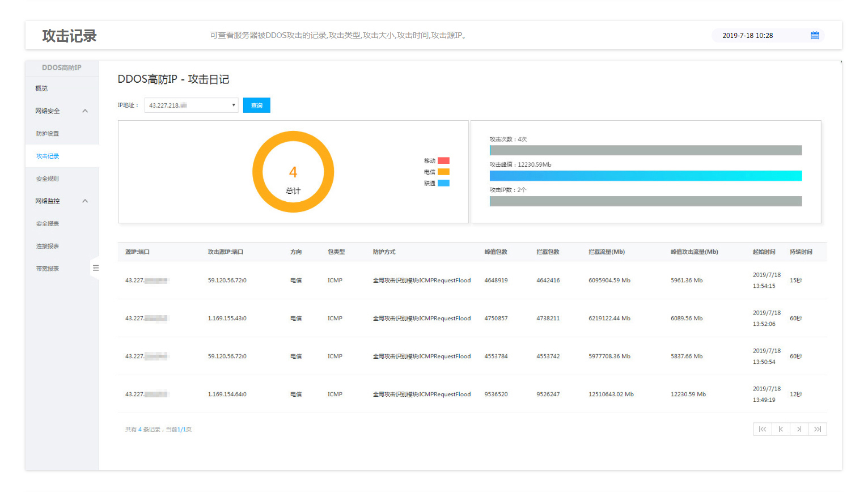Screen dimensions: 868x492
Task: Click the blue 联通 legend swatch
Action: [x=443, y=183]
